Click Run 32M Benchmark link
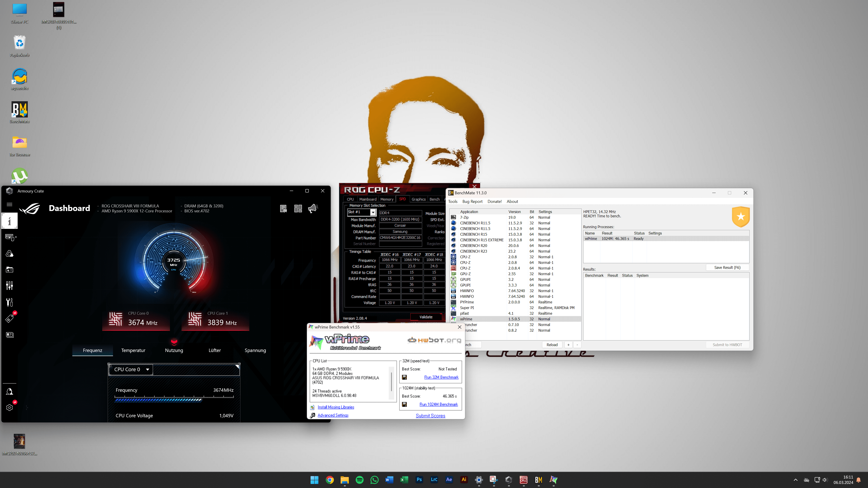The image size is (868, 488). [x=441, y=377]
